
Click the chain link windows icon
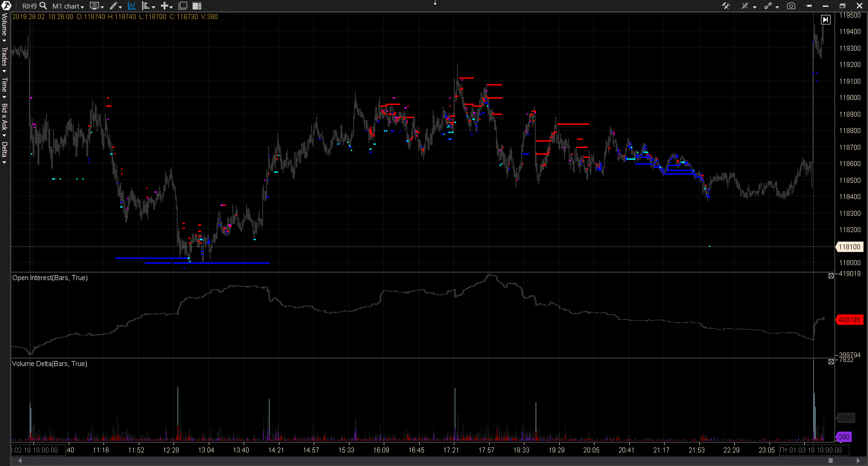pyautogui.click(x=768, y=6)
